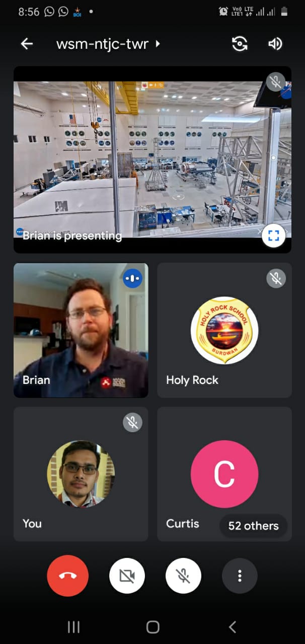Tap Holy Rock's muted microphone icon
305x644 pixels.
[x=276, y=278]
